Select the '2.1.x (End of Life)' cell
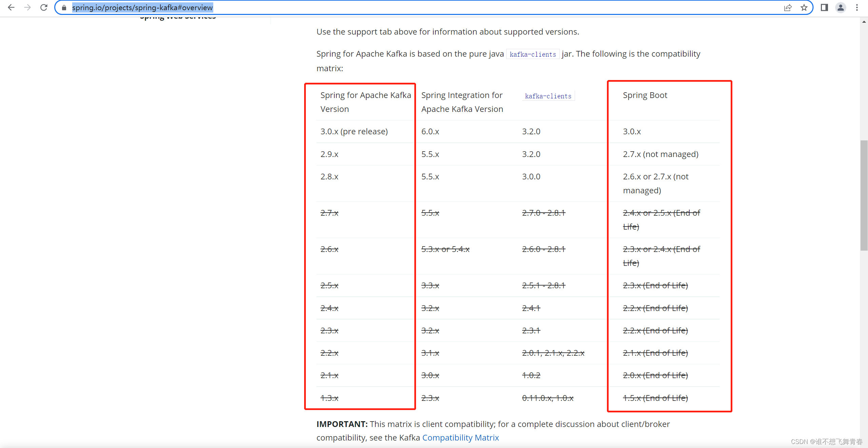The height and width of the screenshot is (448, 868). [x=655, y=353]
